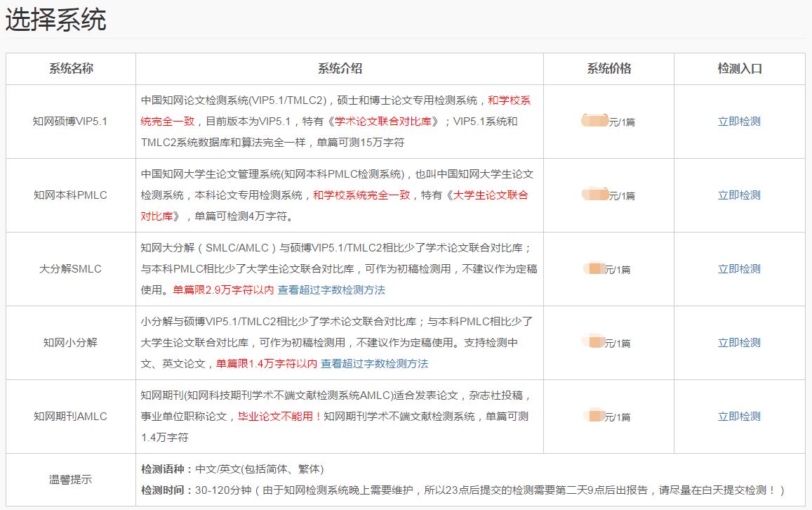
Task: Click the 温馨提示 row label
Action: coord(70,479)
